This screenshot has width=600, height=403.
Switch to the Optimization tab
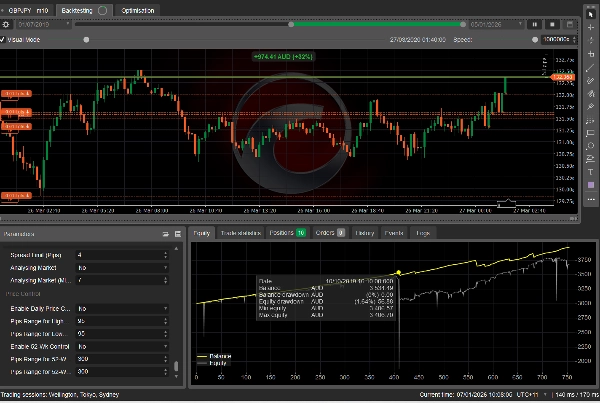(137, 9)
